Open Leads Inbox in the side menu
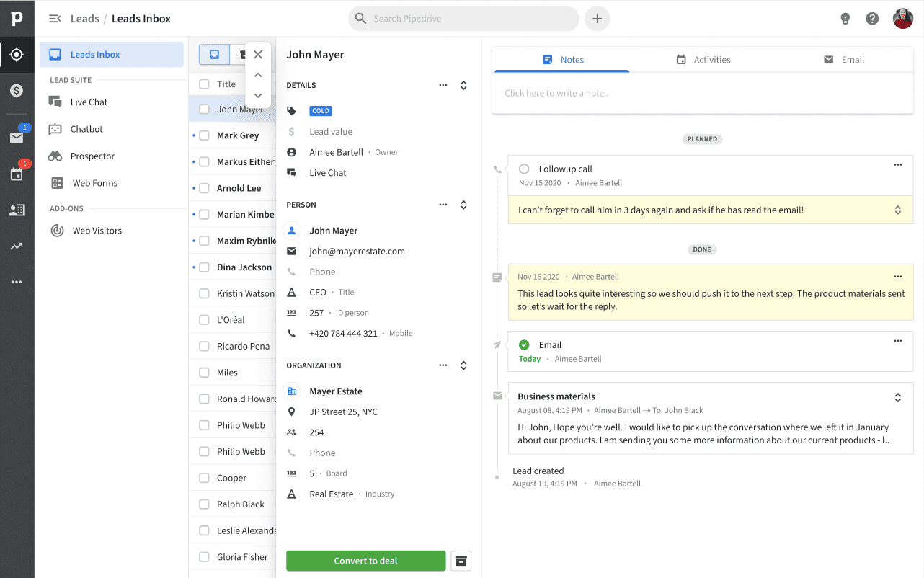Image resolution: width=924 pixels, height=578 pixels. 112,55
